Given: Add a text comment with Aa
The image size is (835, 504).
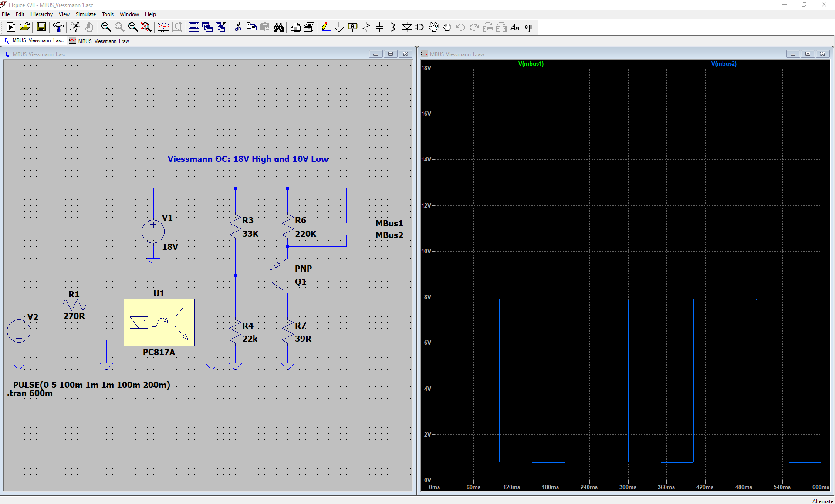Looking at the screenshot, I should [515, 27].
